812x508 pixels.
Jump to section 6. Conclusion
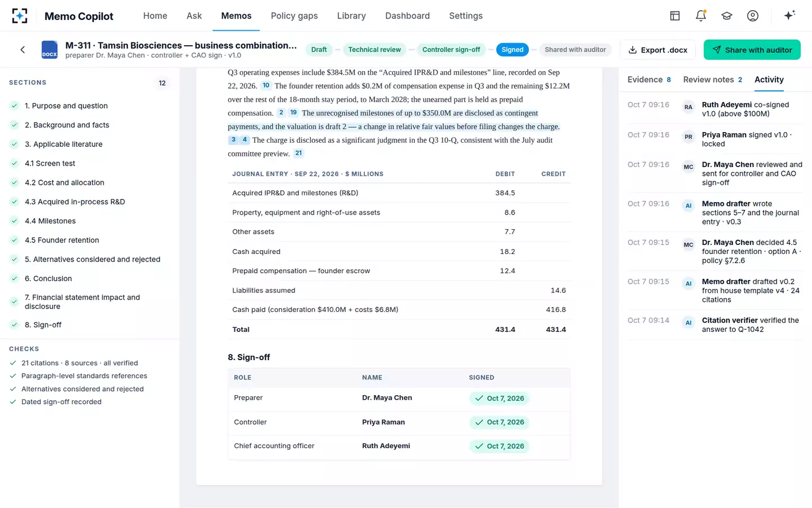click(x=90, y=278)
